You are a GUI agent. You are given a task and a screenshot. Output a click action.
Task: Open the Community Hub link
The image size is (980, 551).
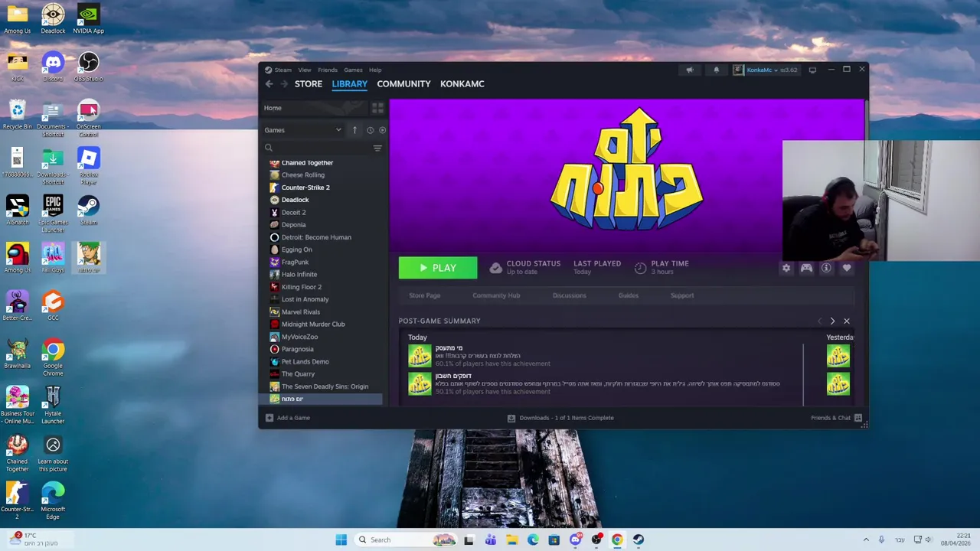point(496,295)
